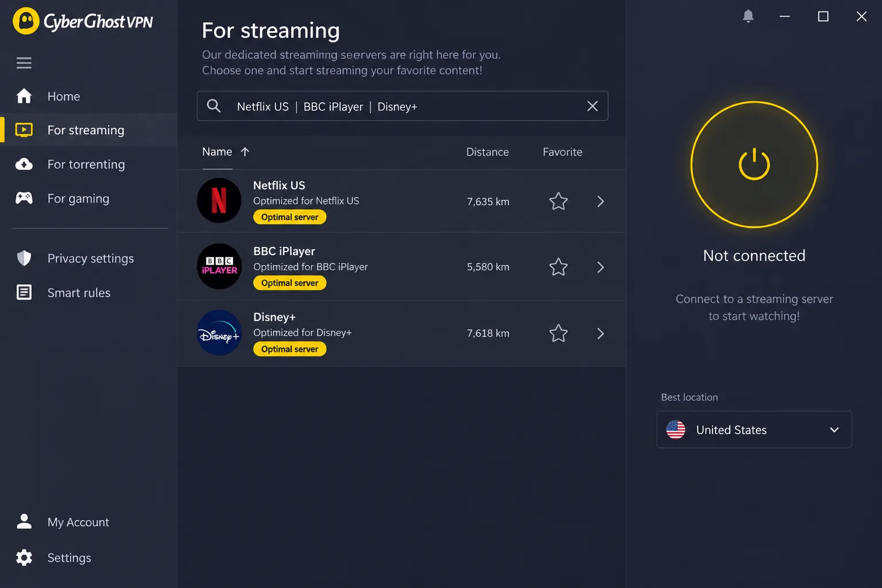Viewport: 882px width, 588px height.
Task: Click in the streaming search input field
Action: pyautogui.click(x=403, y=106)
